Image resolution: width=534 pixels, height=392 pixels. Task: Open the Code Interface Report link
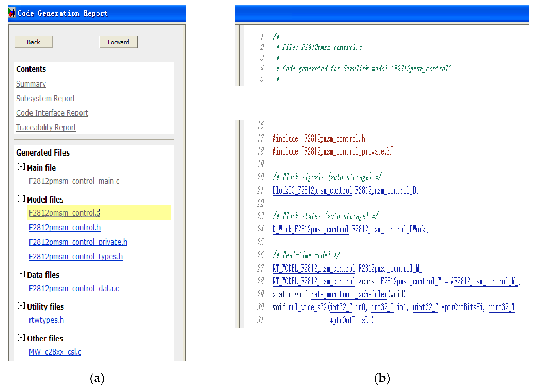[x=52, y=113]
